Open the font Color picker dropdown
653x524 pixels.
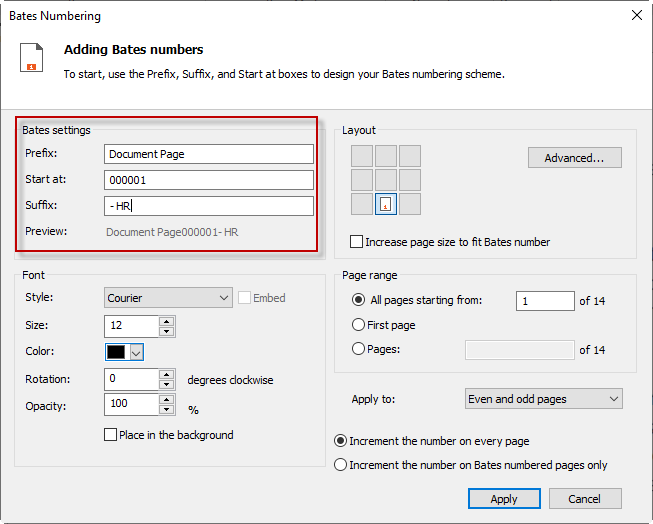pos(136,352)
